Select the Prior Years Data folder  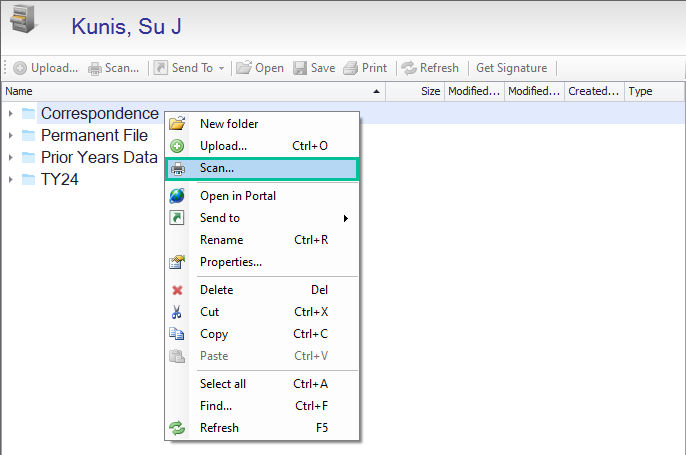[98, 157]
